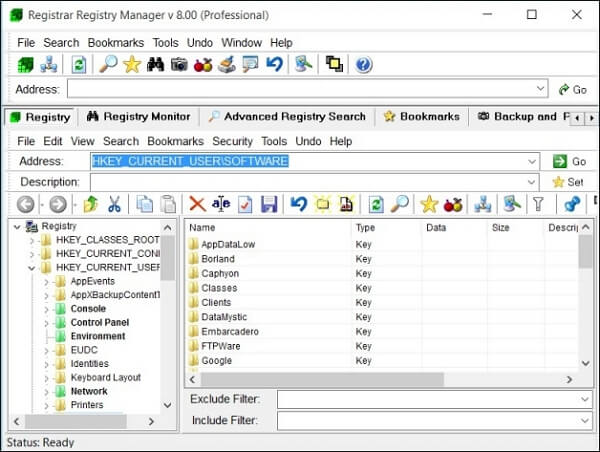Open the Include Filter dropdown
The height and width of the screenshot is (452, 600).
(x=585, y=421)
